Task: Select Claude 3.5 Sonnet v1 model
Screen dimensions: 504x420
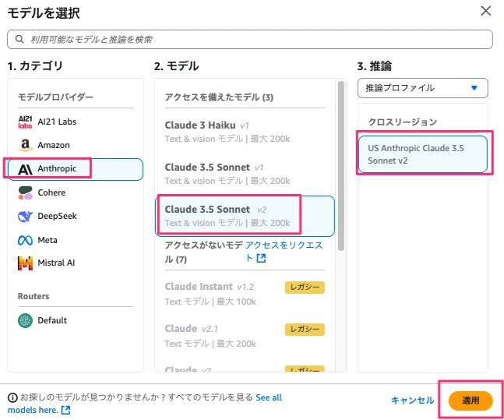Action: pyautogui.click(x=245, y=174)
